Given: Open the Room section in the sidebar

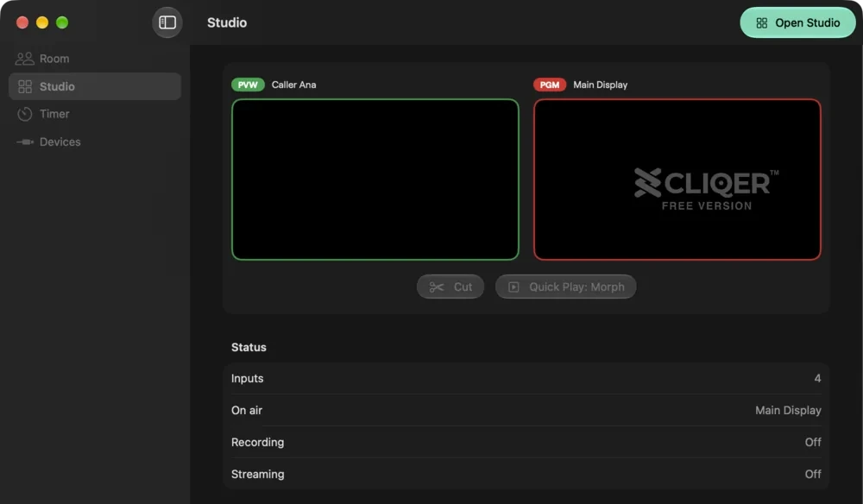Looking at the screenshot, I should pyautogui.click(x=95, y=59).
